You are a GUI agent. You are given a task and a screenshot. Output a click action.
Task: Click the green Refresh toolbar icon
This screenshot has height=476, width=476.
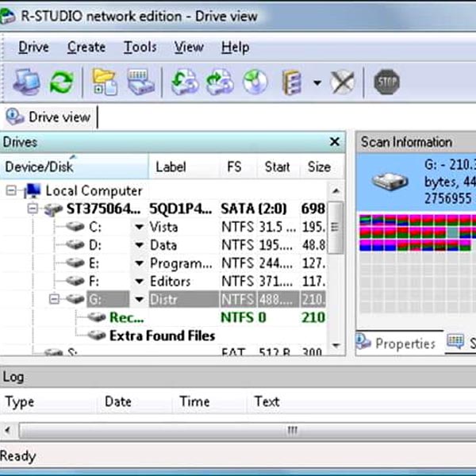point(62,82)
